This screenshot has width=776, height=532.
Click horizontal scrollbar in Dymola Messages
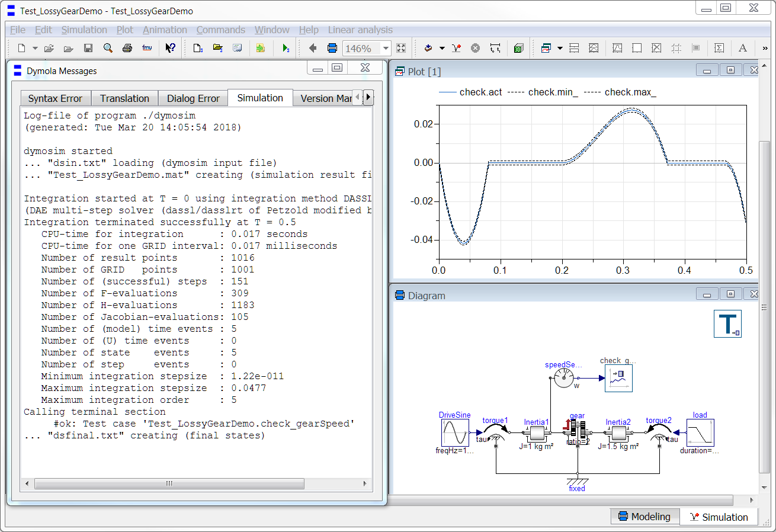point(169,484)
